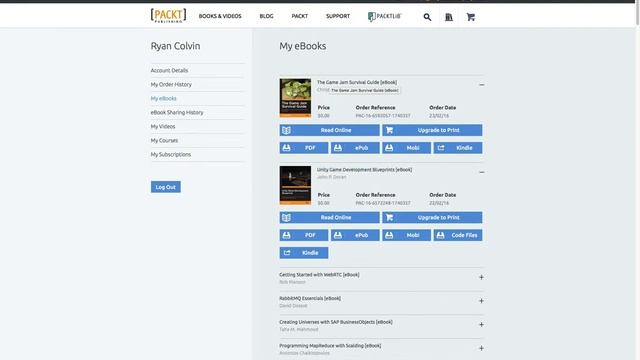Expand Creating Universes with SAP BusinessObjects

(481, 324)
